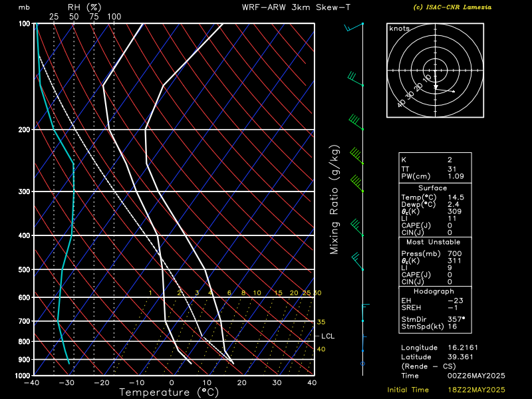Viewport: 532px width, 399px height.
Task: Select the 'SREH' value -1
Action: (453, 308)
